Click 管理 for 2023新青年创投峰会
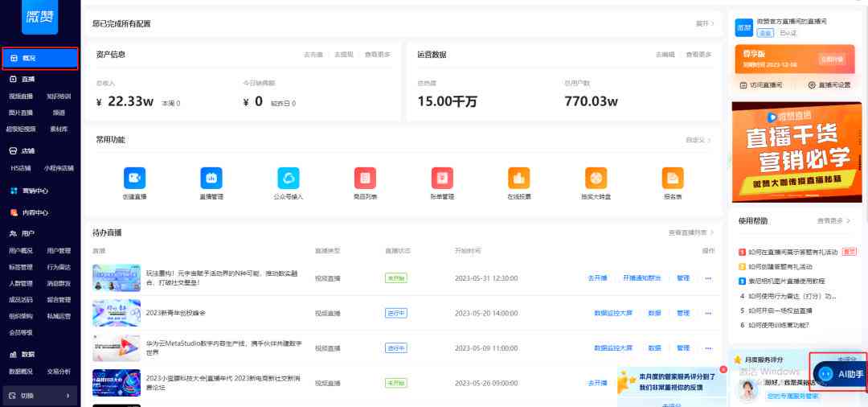868x407 pixels. (683, 314)
